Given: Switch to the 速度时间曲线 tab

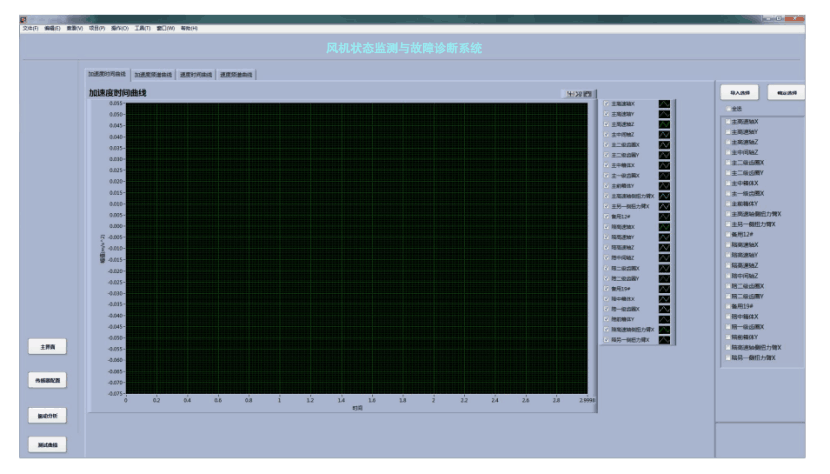Looking at the screenshot, I should coord(196,74).
